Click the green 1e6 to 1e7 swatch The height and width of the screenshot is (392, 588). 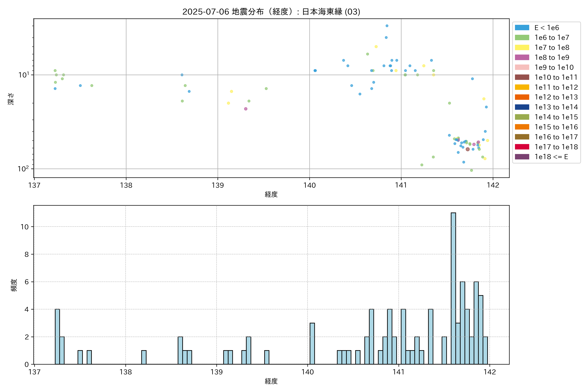click(x=522, y=38)
